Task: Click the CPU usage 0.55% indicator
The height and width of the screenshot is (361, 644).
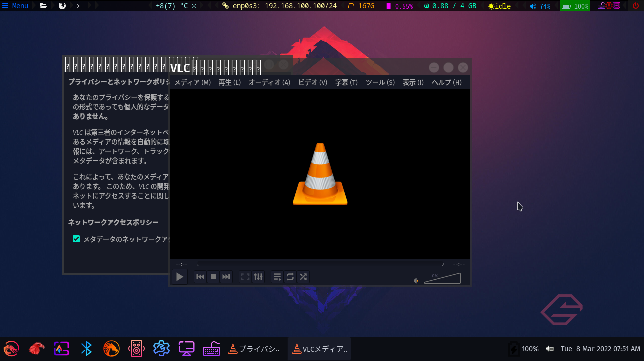Action: tap(399, 6)
